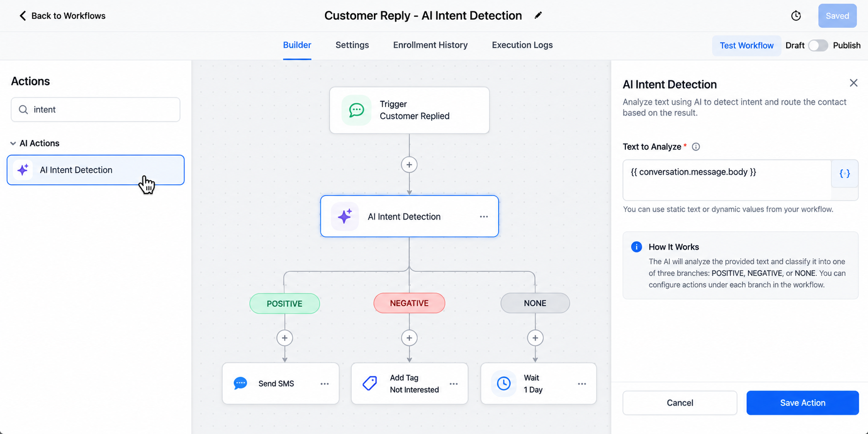Click the Publish label

846,46
